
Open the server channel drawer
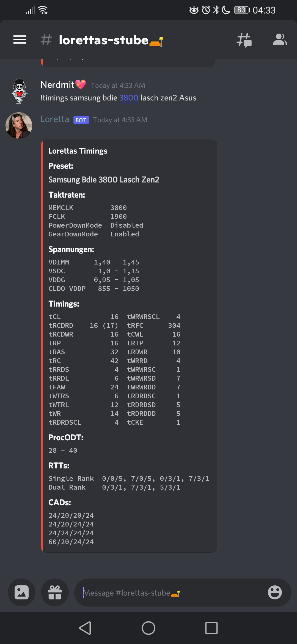(x=20, y=40)
